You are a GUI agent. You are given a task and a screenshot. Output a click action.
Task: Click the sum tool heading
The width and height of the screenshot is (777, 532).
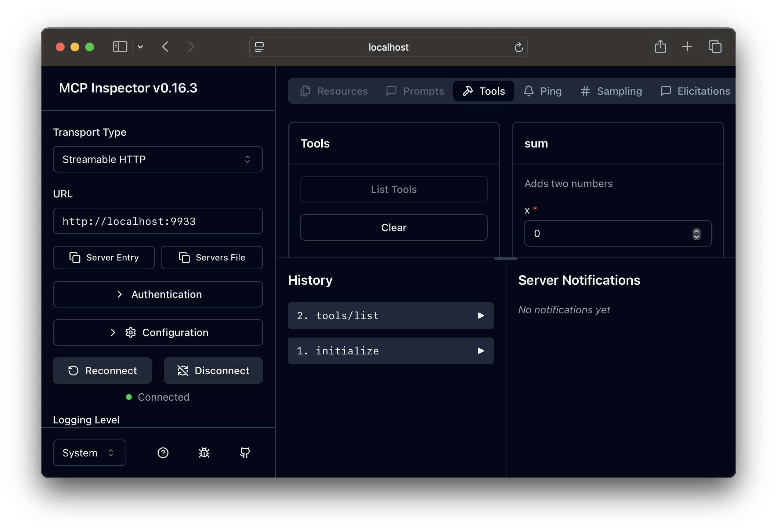coord(536,143)
